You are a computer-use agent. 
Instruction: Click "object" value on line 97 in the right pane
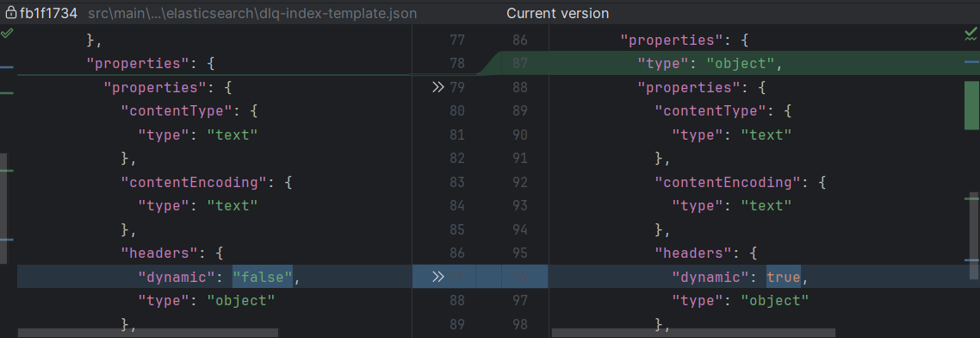775,300
